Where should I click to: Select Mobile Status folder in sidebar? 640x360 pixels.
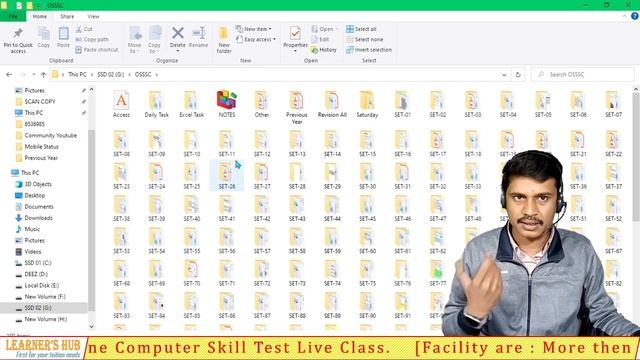(41, 147)
